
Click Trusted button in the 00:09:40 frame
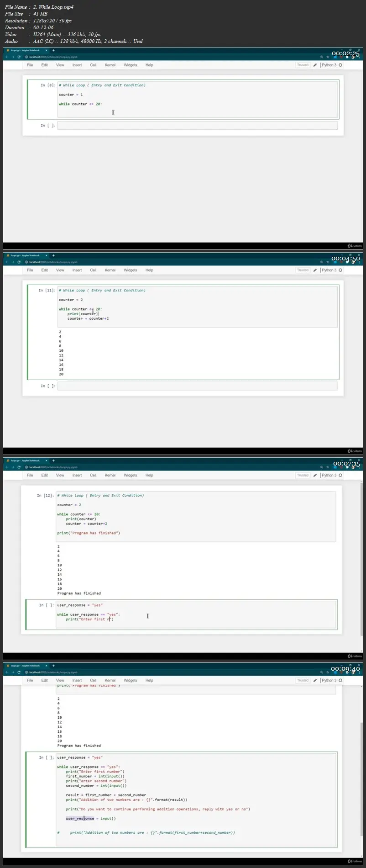point(303,680)
